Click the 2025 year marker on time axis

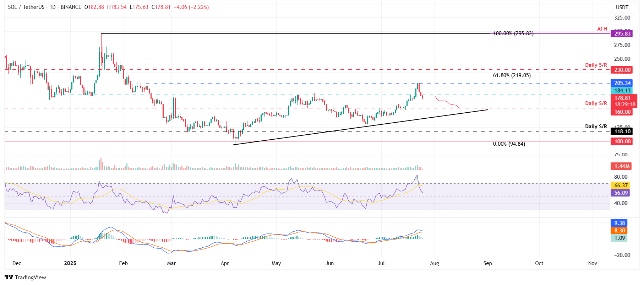70,263
